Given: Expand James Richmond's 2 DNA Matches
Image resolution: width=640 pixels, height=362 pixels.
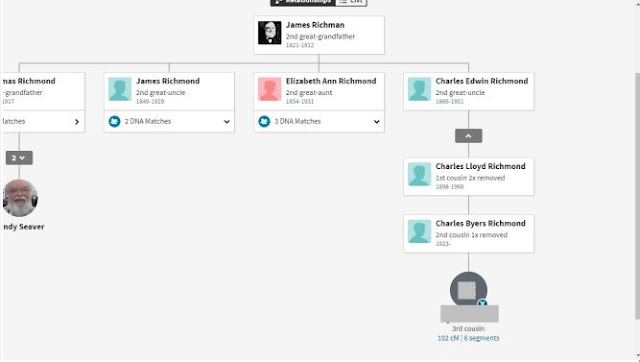Looking at the screenshot, I should coord(227,122).
